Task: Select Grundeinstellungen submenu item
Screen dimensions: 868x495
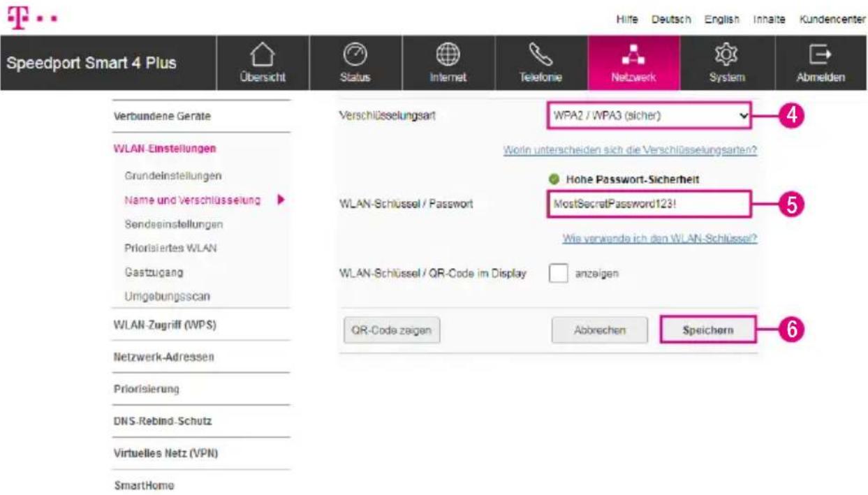Action: pos(173,175)
